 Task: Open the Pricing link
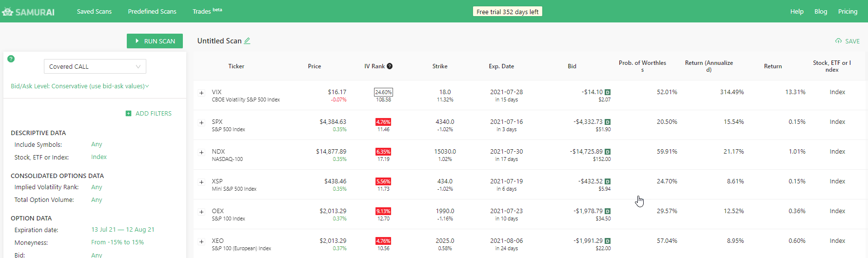[x=848, y=11]
